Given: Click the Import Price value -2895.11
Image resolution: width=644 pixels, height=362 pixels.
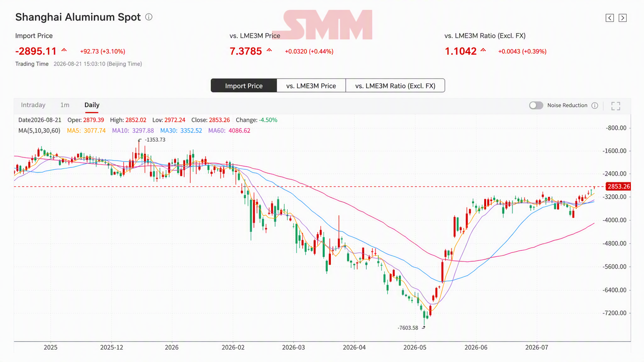Looking at the screenshot, I should click(x=36, y=51).
